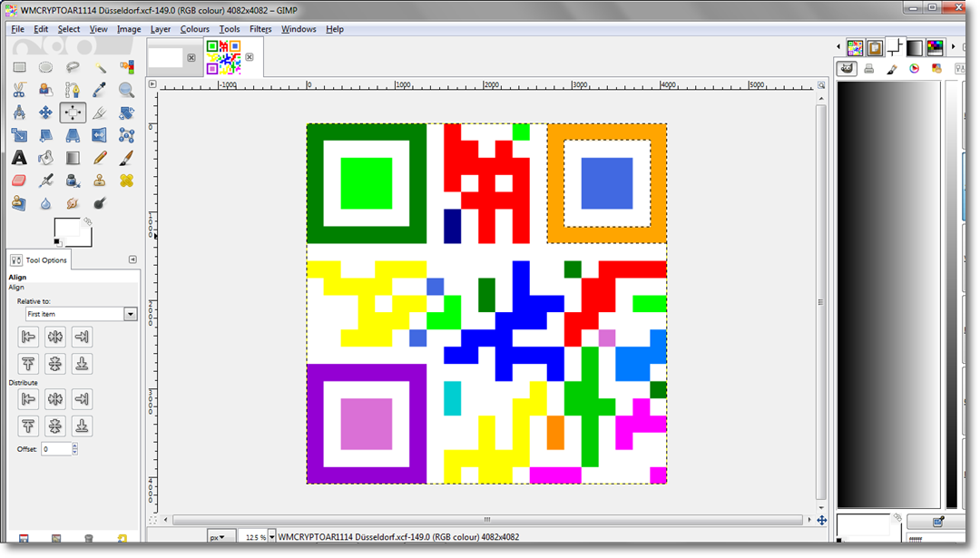Select the Text tool
Viewport: 980px width, 558px height.
point(19,158)
